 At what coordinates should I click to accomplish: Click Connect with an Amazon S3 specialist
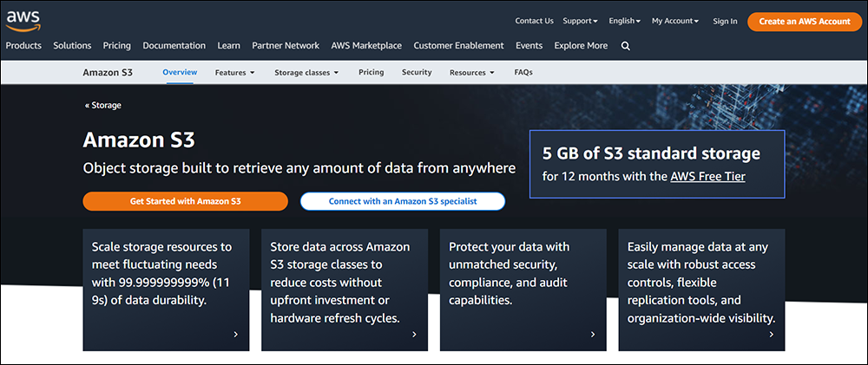[x=403, y=201]
